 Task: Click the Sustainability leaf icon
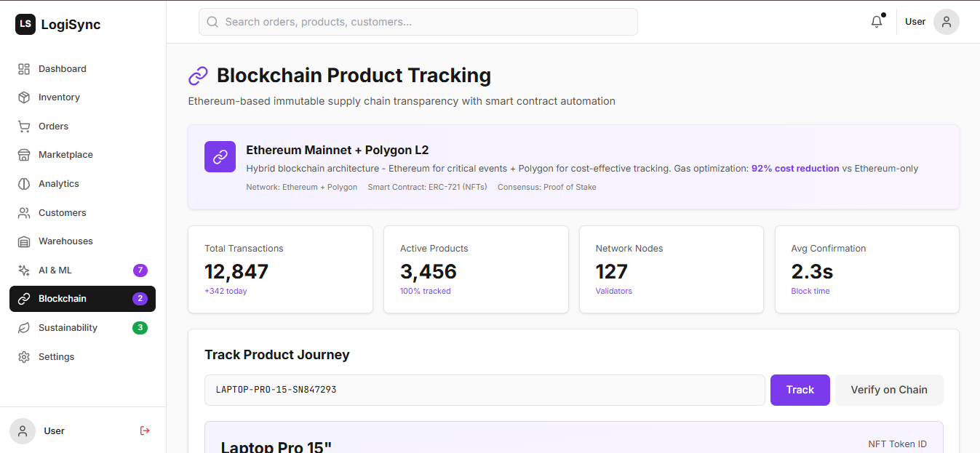coord(24,328)
